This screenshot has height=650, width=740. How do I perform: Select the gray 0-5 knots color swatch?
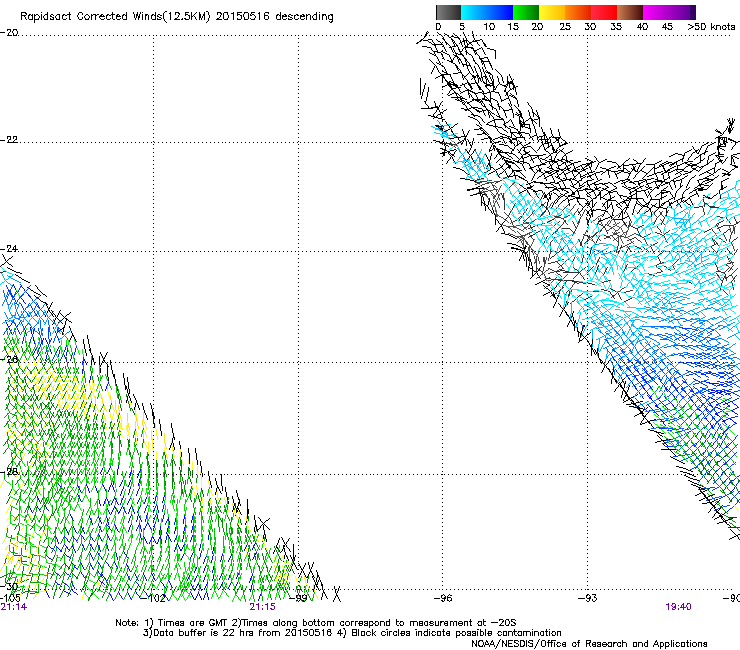pyautogui.click(x=448, y=12)
